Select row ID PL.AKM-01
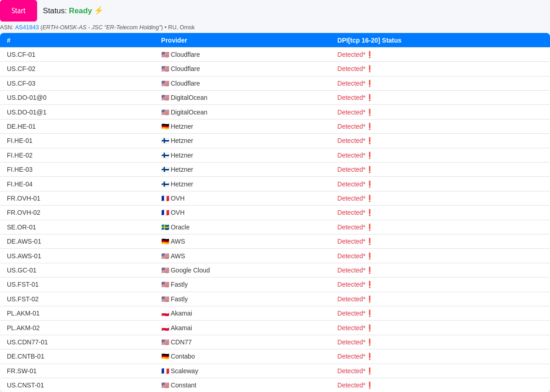Viewport: 550px width, 392px height. (x=23, y=313)
